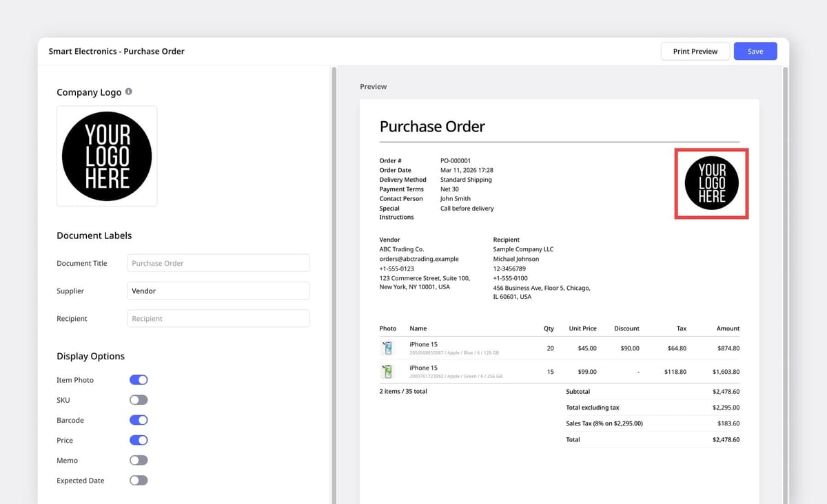The image size is (827, 504).
Task: Disable the Item Photo display option
Action: click(139, 379)
